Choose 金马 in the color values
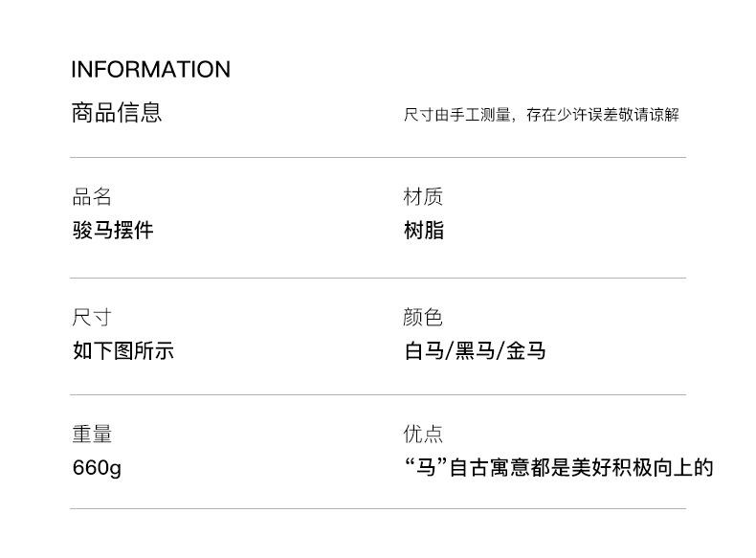756x558 pixels. pyautogui.click(x=525, y=351)
